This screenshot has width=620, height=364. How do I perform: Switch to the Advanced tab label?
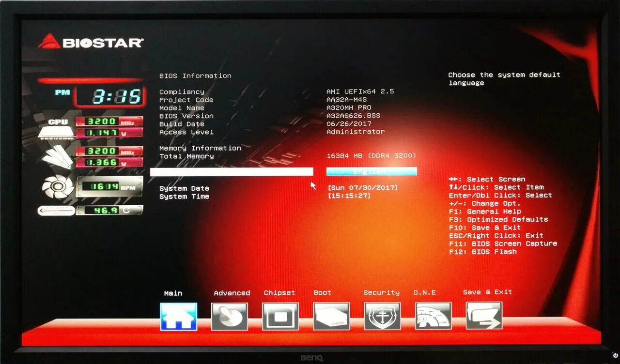coord(232,293)
